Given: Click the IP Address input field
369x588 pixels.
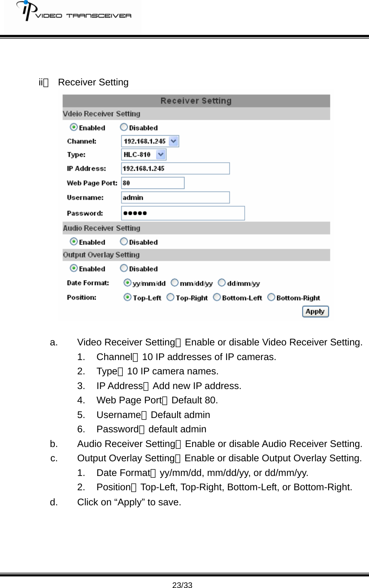Looking at the screenshot, I should pos(175,168).
